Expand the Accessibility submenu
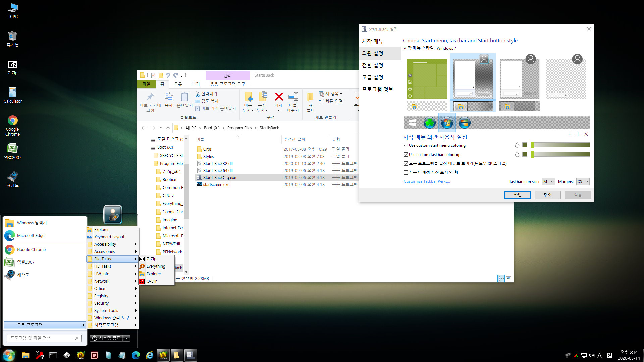The height and width of the screenshot is (362, 644). tap(113, 244)
